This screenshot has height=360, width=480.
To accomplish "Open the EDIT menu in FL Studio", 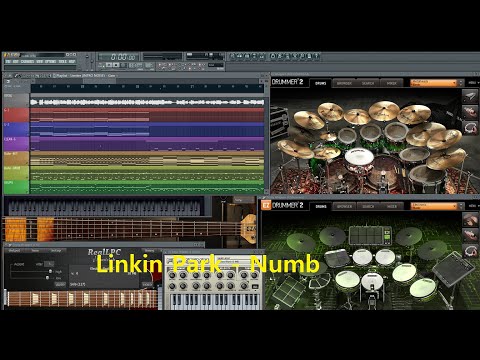I will (x=16, y=62).
